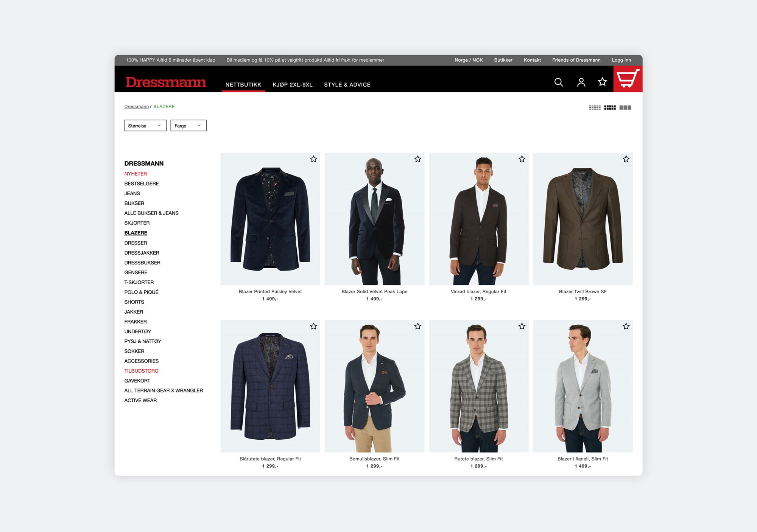The height and width of the screenshot is (532, 757).
Task: Open the membership offer banner text
Action: tap(305, 60)
